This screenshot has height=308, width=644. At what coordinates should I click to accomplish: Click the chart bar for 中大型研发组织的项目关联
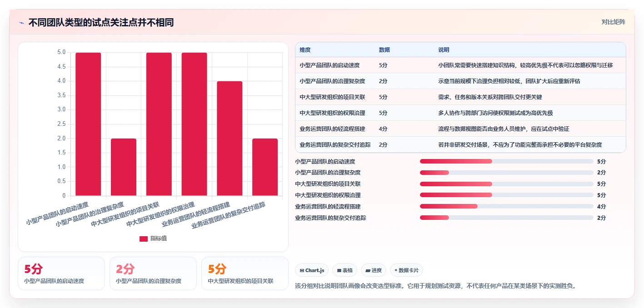tap(159, 124)
